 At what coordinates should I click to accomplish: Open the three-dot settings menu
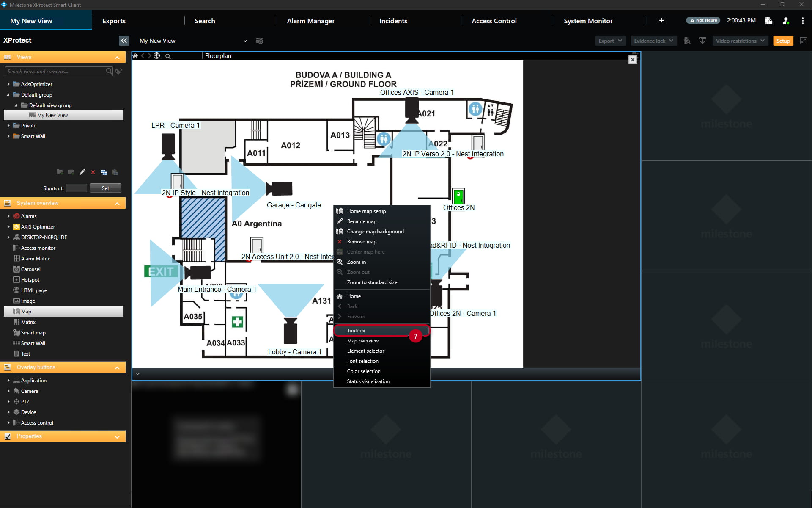click(x=802, y=21)
